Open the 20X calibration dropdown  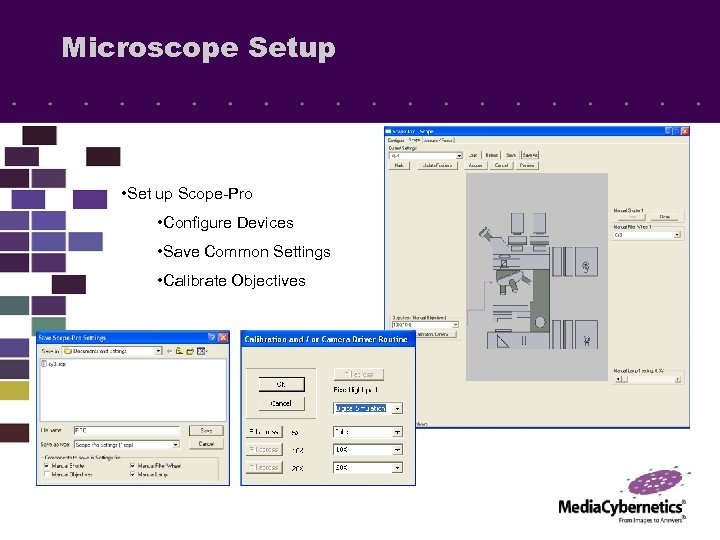pos(398,467)
